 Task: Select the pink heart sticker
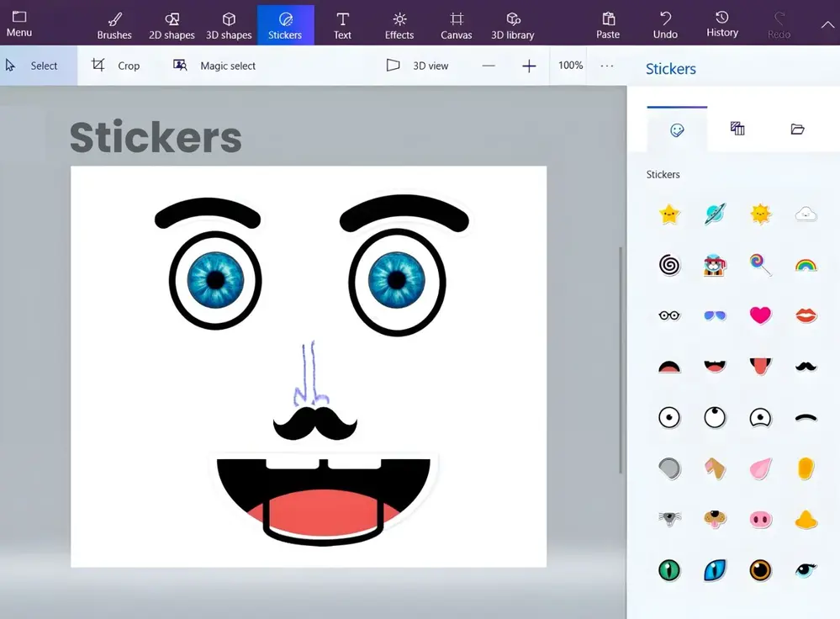click(x=760, y=315)
